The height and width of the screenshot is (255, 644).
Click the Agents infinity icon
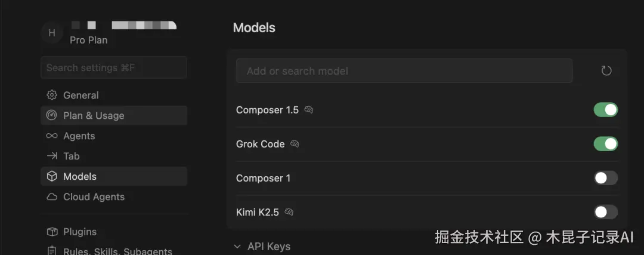click(x=52, y=136)
